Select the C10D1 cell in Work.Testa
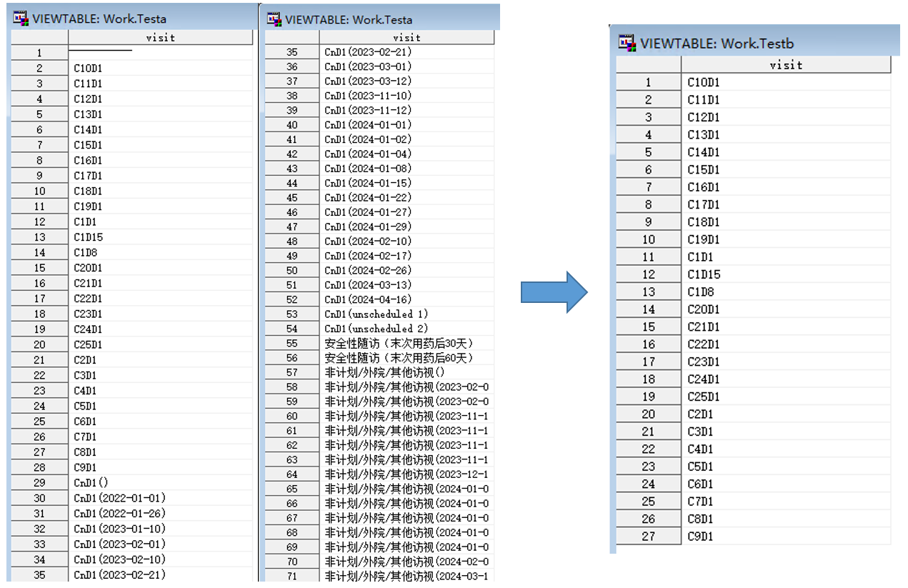 [x=161, y=69]
